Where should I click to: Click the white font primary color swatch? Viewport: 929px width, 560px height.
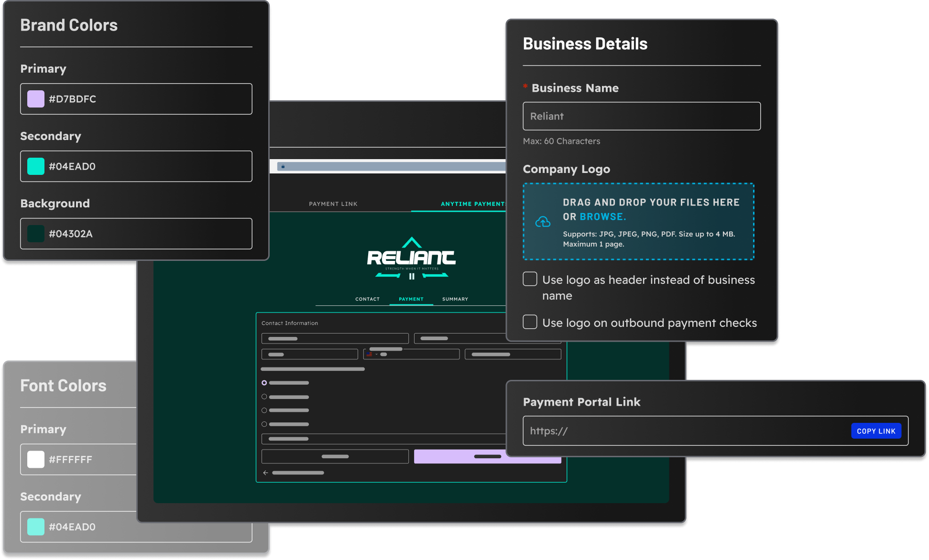point(36,459)
